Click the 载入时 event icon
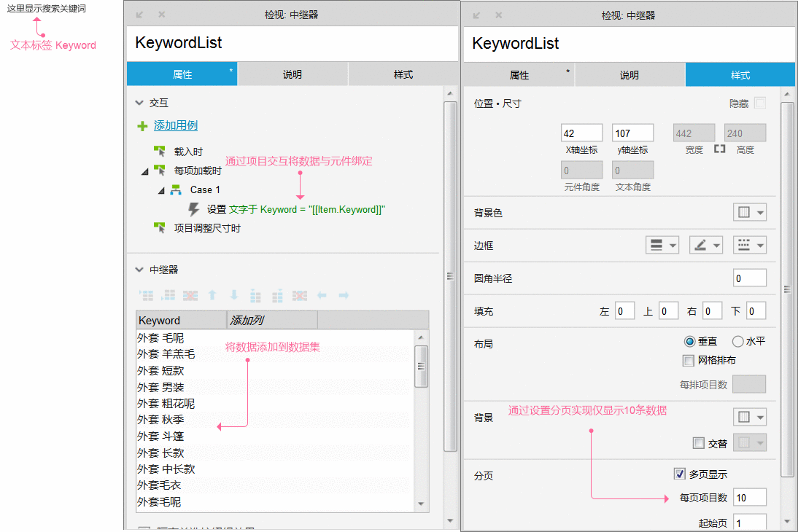The width and height of the screenshot is (798, 532). (x=160, y=151)
